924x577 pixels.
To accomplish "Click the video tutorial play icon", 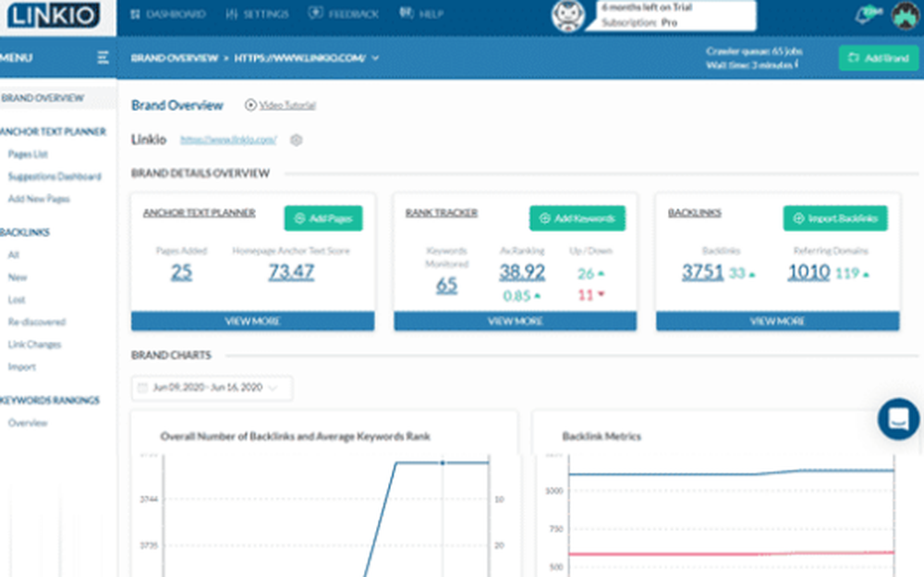I will pos(250,105).
